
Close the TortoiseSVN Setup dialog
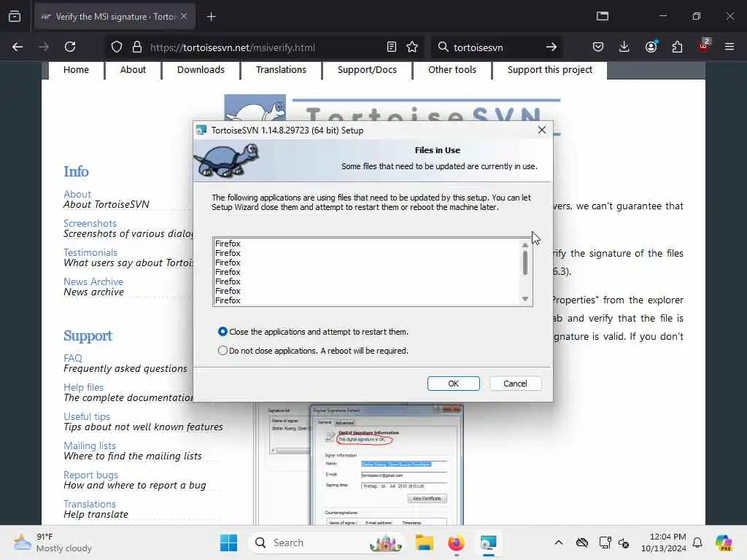coord(542,130)
